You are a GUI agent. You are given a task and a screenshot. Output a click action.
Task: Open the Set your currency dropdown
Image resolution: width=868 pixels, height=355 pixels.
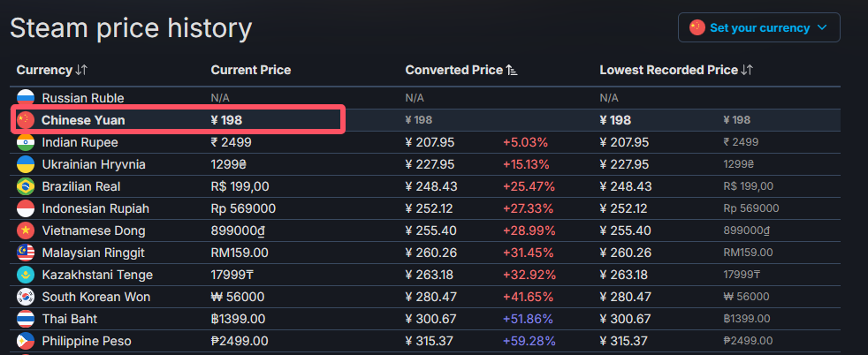tap(758, 27)
